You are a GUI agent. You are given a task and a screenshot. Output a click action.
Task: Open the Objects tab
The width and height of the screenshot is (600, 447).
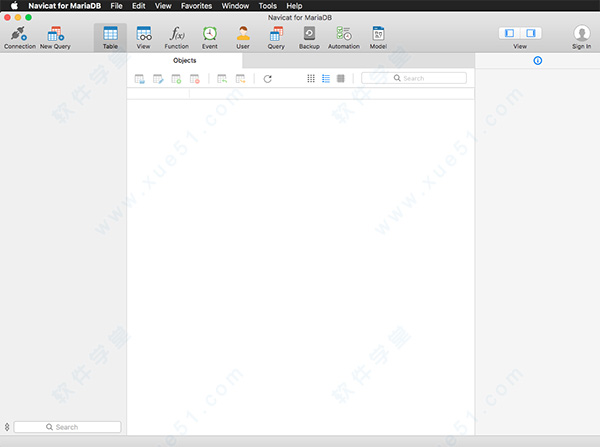click(184, 60)
